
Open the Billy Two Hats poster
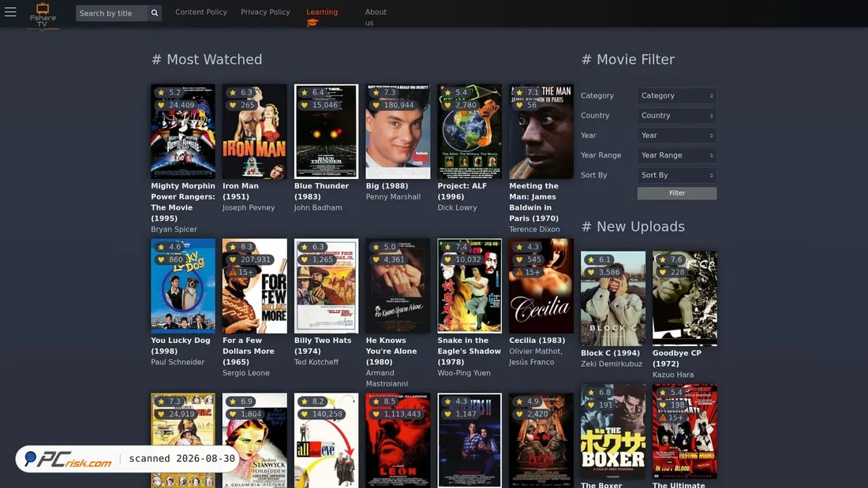pyautogui.click(x=326, y=286)
